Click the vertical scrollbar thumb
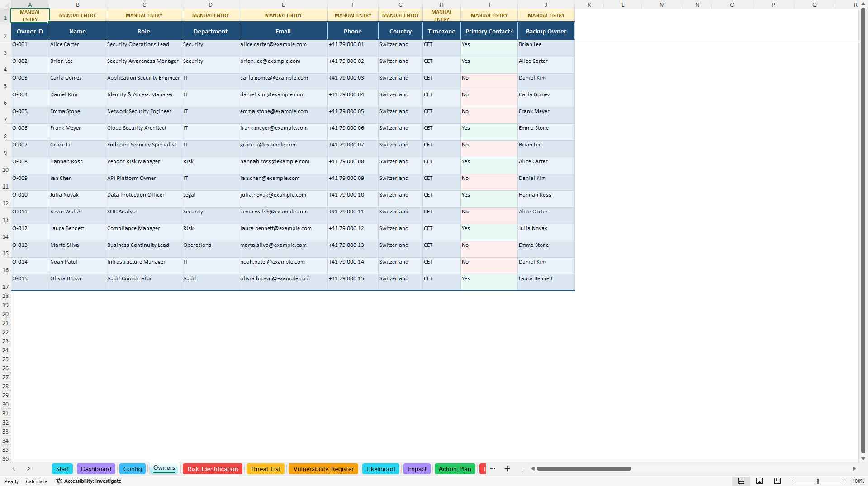 point(863,231)
